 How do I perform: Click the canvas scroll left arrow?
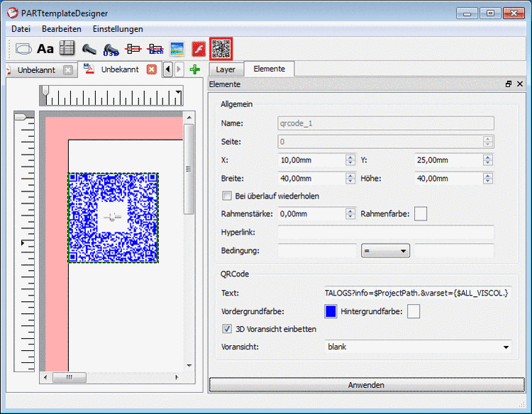point(45,377)
